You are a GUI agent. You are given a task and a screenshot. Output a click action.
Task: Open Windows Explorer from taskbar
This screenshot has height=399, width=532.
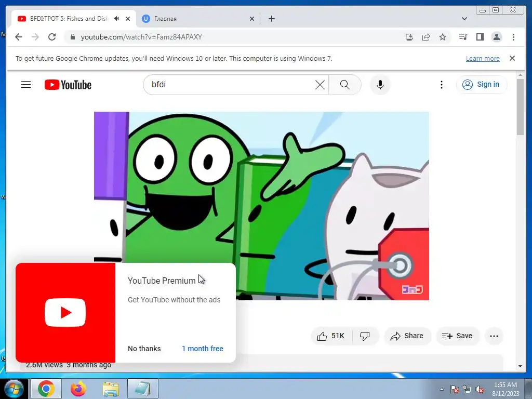click(111, 389)
